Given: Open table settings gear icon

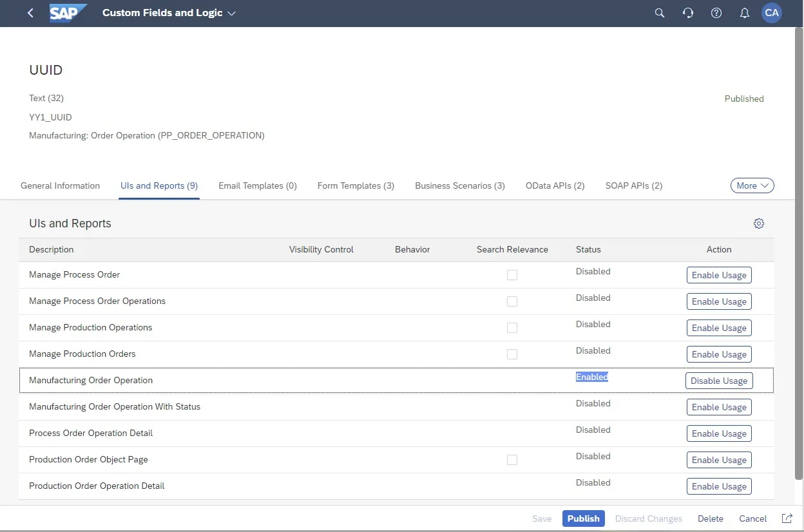Looking at the screenshot, I should coord(759,223).
